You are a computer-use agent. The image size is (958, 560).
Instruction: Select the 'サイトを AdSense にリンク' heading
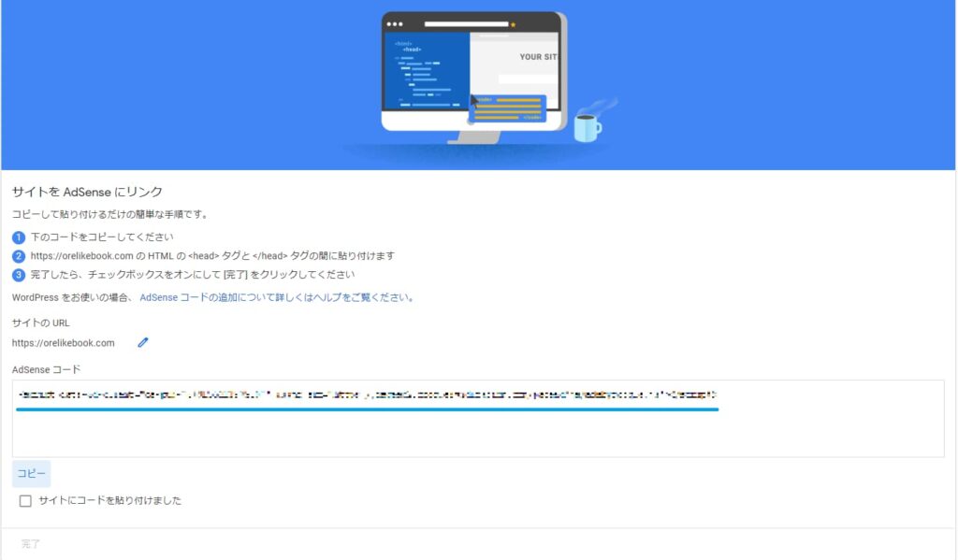click(87, 192)
